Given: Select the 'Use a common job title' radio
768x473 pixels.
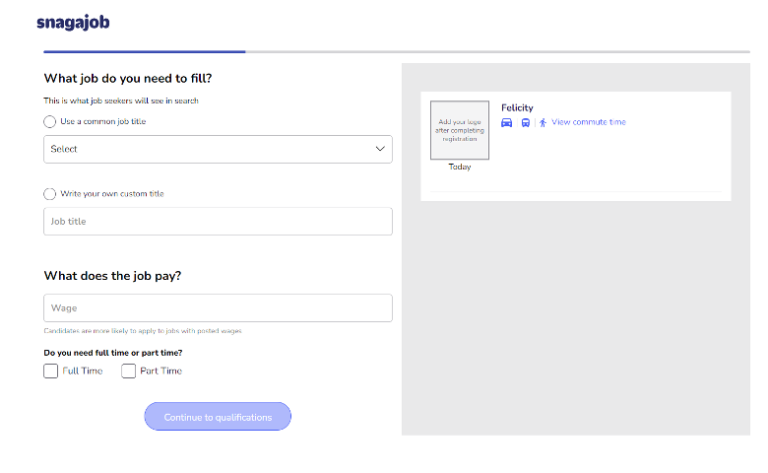Looking at the screenshot, I should click(50, 121).
